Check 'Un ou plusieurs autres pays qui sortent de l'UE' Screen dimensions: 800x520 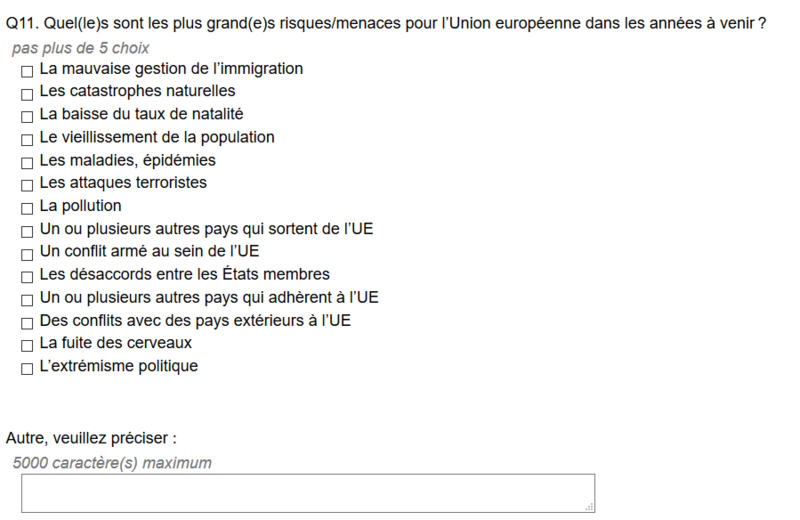[27, 232]
